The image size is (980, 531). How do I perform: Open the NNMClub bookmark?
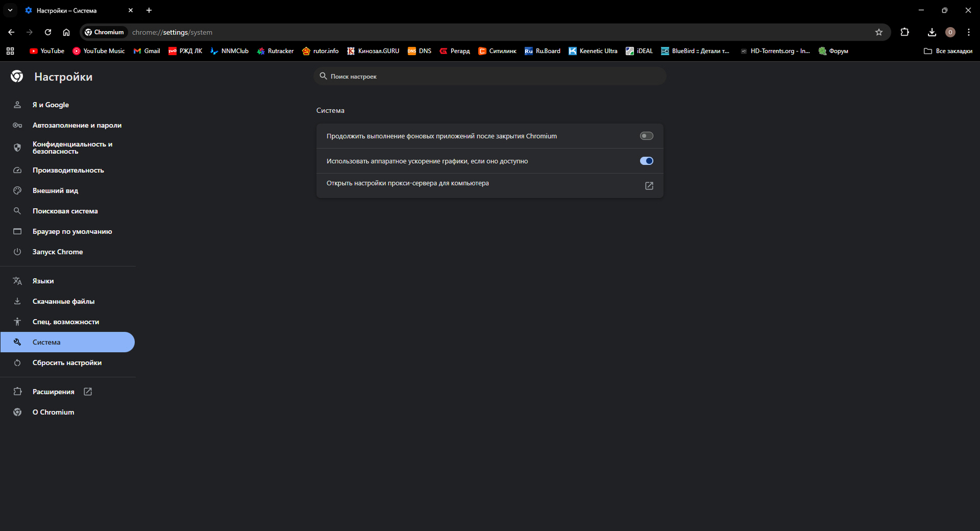point(230,51)
